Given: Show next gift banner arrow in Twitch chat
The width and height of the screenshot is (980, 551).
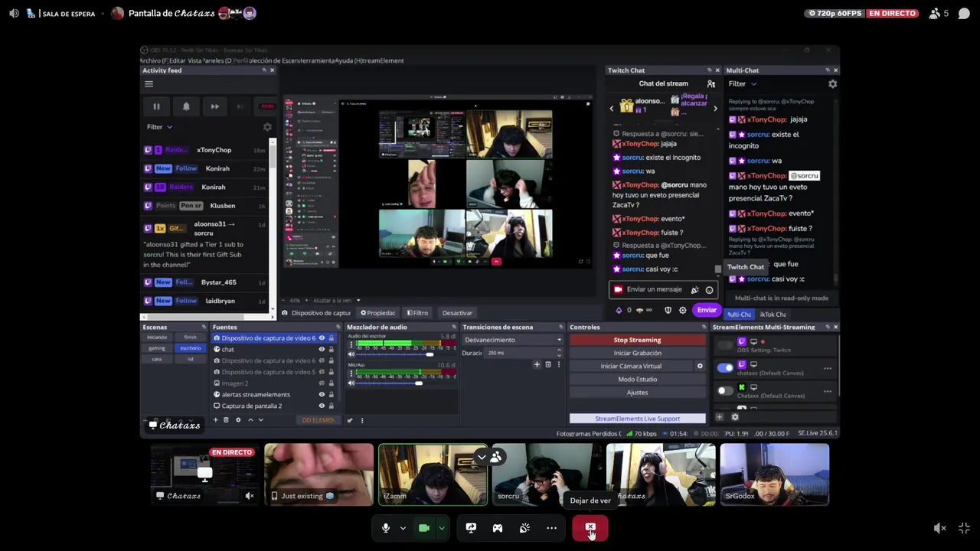Looking at the screenshot, I should (715, 109).
